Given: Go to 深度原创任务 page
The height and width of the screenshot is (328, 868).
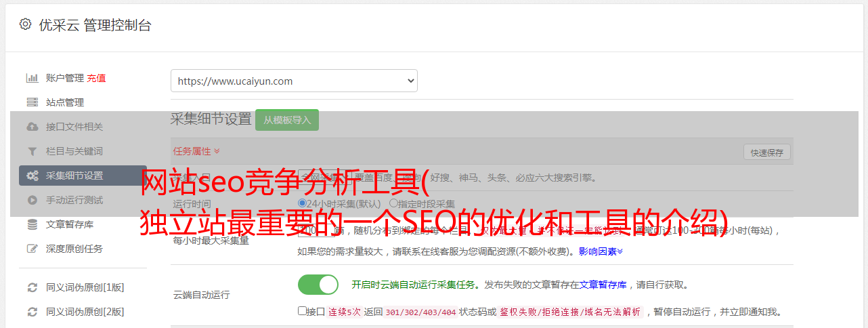Looking at the screenshot, I should [74, 249].
